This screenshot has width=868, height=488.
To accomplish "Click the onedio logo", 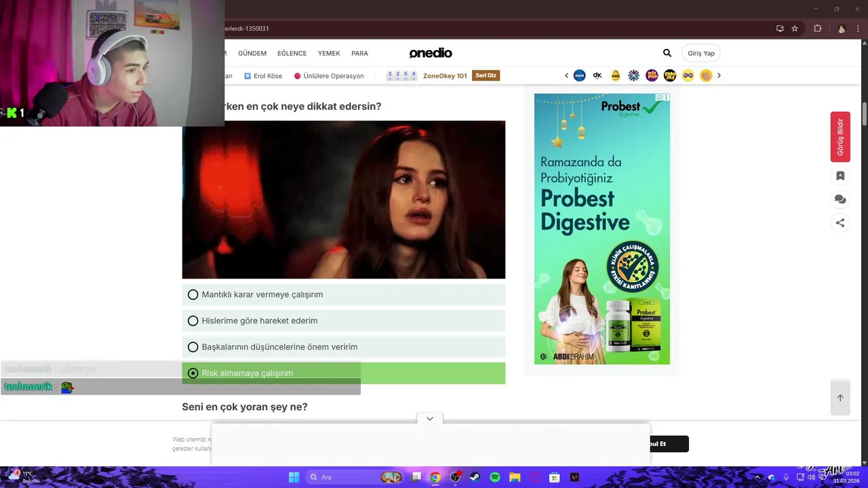I will [431, 53].
